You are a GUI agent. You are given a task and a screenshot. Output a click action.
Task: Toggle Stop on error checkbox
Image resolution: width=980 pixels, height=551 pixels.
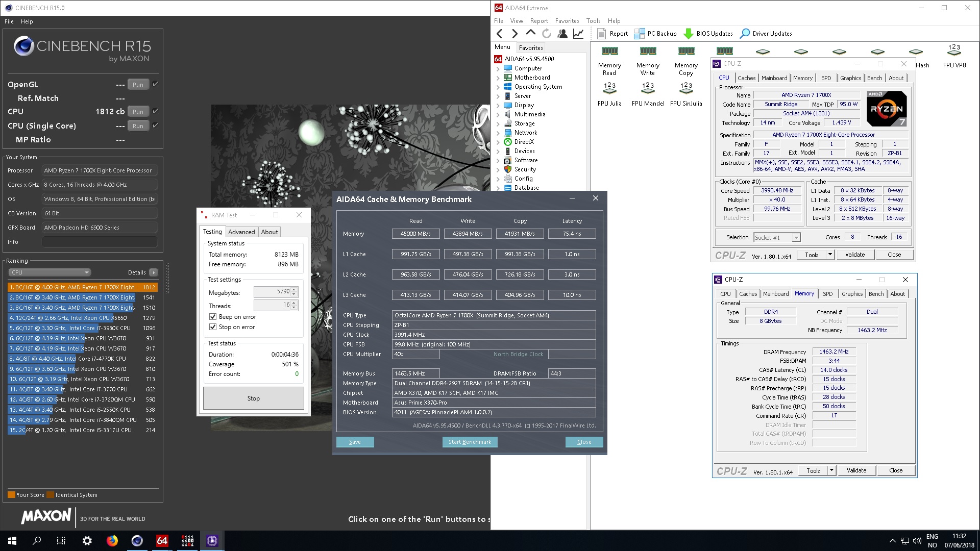[213, 327]
